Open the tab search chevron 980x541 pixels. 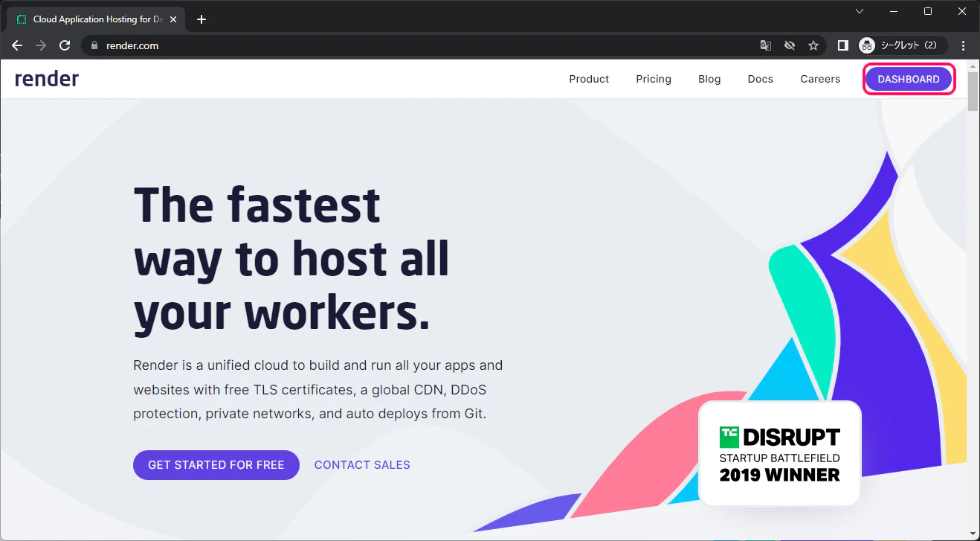point(860,11)
